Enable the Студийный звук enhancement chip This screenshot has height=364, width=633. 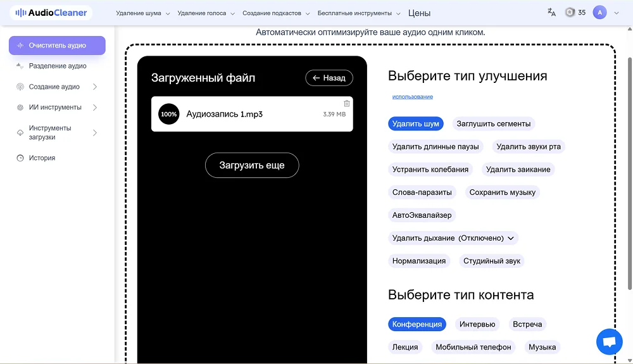click(x=492, y=261)
